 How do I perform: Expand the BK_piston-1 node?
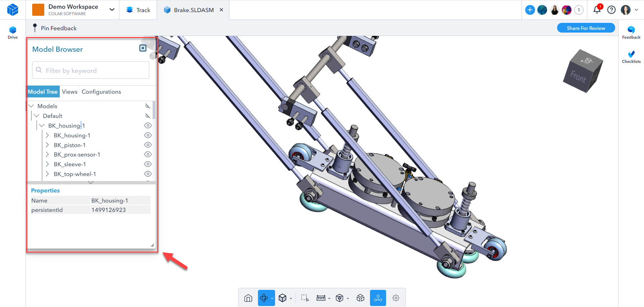pos(47,145)
